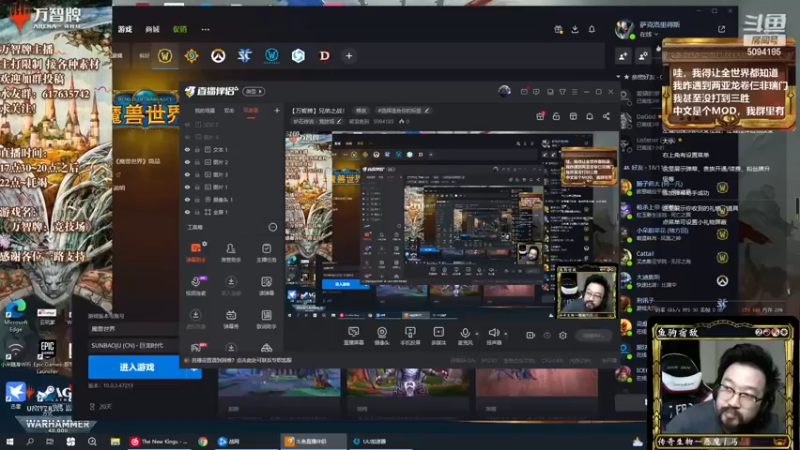
Task: Open region dropdown SUNBAOJU (CN)
Action: coord(134,345)
